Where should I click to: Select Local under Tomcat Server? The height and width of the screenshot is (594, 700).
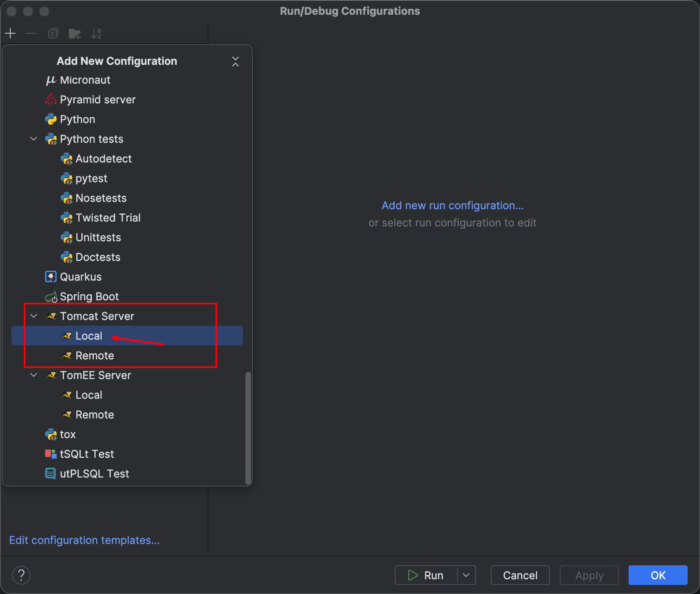[x=127, y=336]
